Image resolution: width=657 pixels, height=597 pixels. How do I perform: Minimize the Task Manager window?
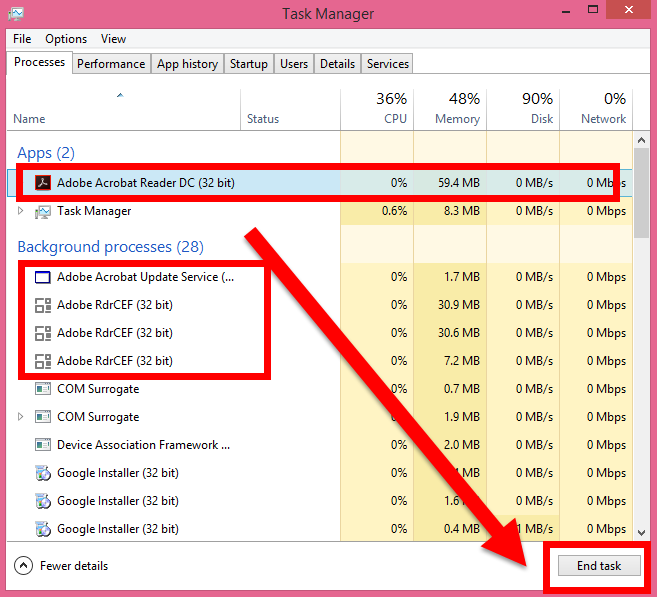(566, 11)
